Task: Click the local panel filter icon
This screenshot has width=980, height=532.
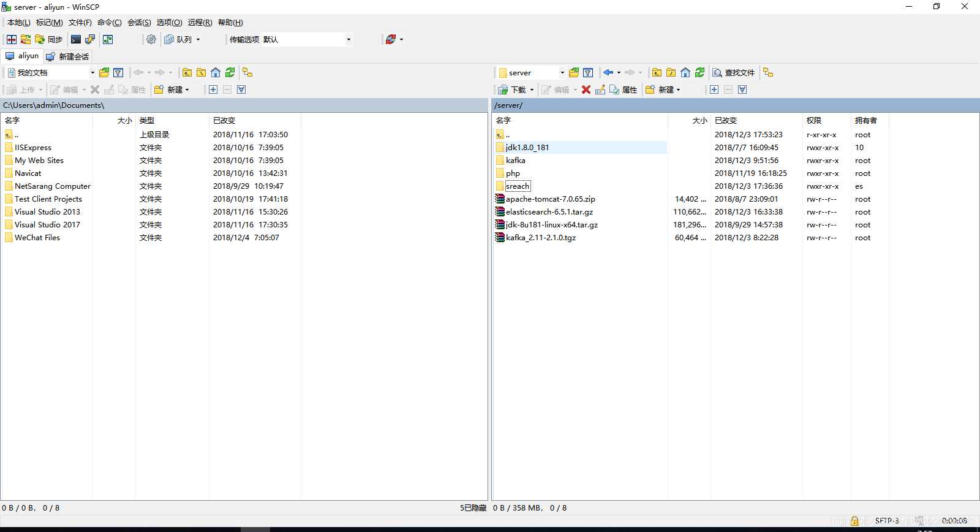Action: 118,72
